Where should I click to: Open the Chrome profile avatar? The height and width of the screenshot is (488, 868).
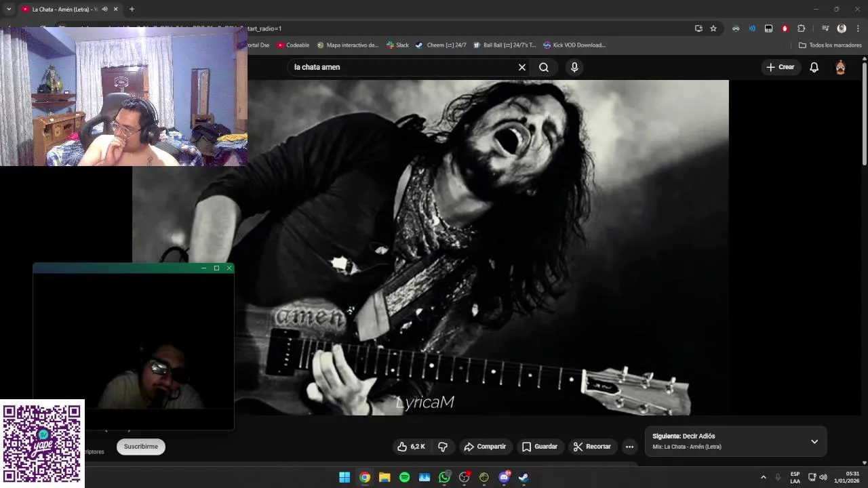click(x=842, y=28)
